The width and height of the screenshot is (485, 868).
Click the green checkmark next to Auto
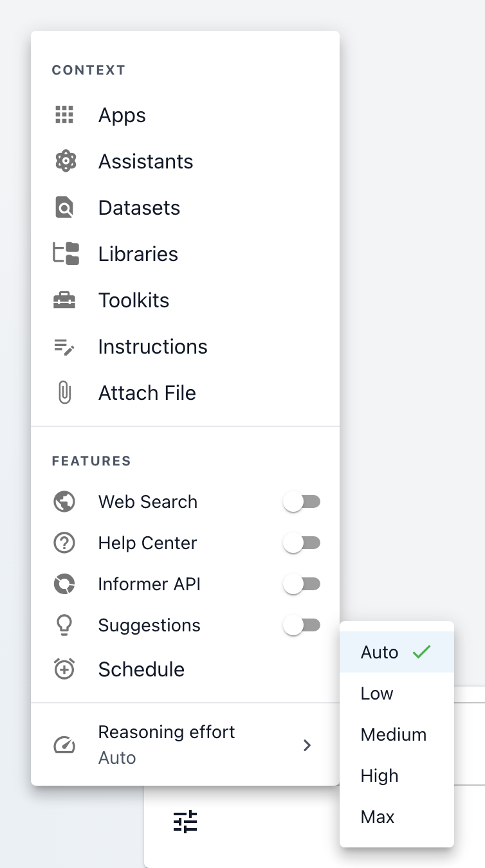pyautogui.click(x=421, y=652)
